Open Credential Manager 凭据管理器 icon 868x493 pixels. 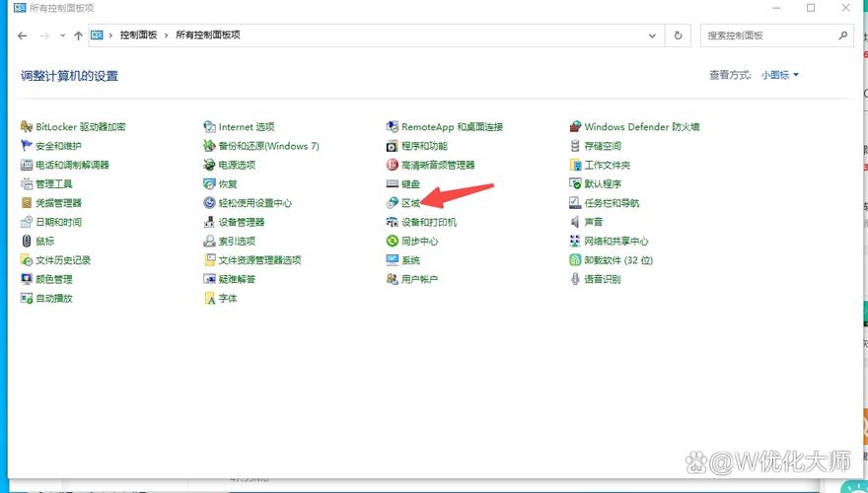27,203
